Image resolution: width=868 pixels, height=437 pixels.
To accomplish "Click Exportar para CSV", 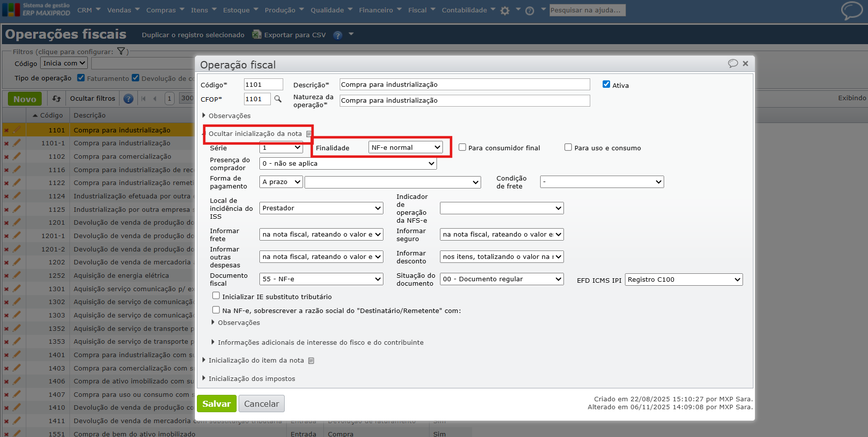I will tap(289, 35).
